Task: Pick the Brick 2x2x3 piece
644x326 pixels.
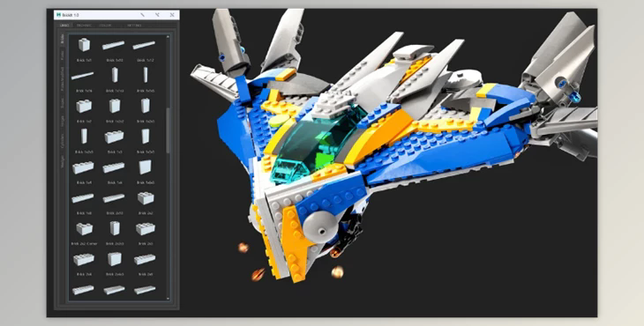Action: pyautogui.click(x=115, y=228)
